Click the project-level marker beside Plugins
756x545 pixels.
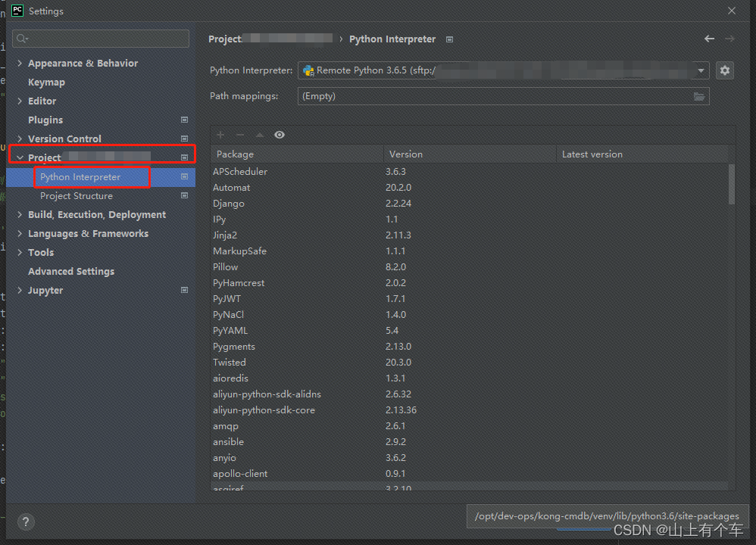(x=184, y=120)
